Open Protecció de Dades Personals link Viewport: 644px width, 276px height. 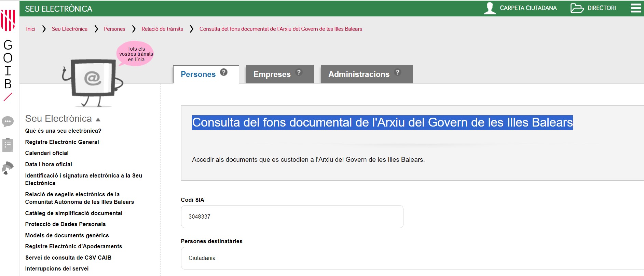point(65,224)
